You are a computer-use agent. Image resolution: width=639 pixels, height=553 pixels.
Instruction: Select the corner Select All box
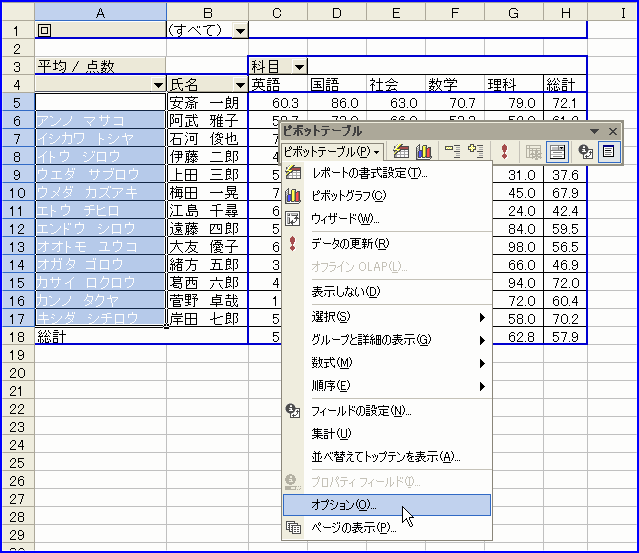(18, 12)
